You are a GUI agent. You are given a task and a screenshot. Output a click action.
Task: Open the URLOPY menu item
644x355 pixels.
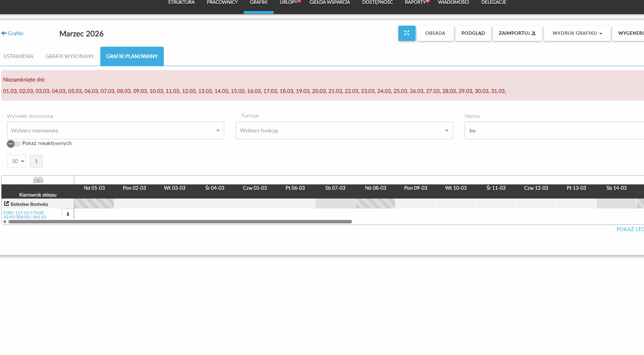[x=289, y=2]
